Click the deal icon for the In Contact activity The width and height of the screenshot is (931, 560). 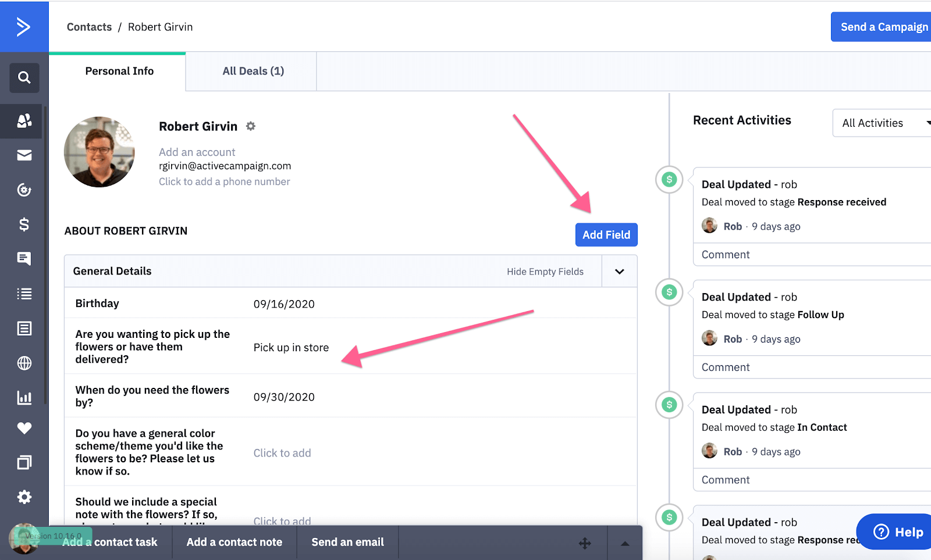tap(669, 405)
